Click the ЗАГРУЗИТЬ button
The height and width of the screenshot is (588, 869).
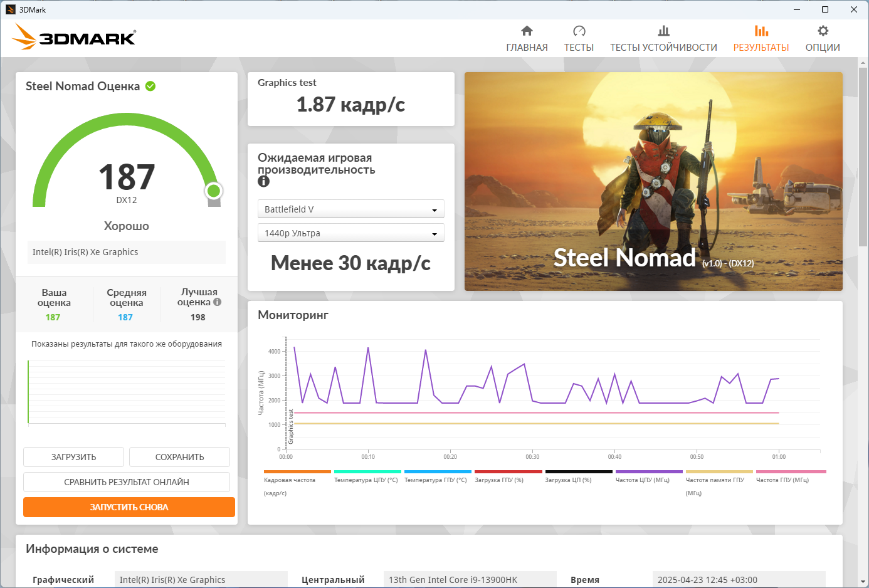(x=73, y=457)
